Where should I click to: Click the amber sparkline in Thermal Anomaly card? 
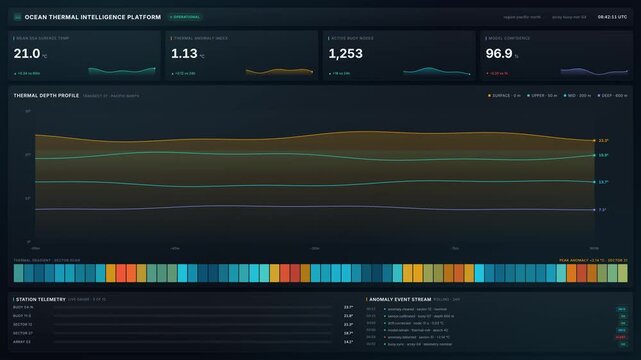(279, 72)
